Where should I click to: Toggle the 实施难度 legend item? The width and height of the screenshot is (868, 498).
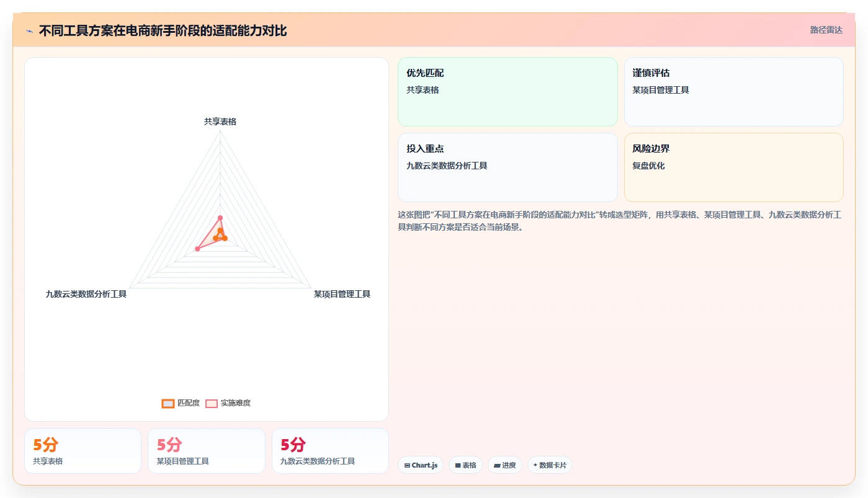pos(228,403)
